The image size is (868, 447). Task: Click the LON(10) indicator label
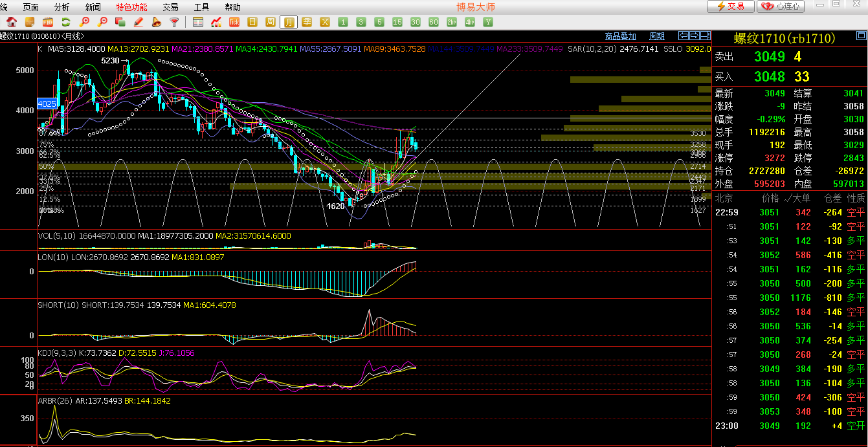(54, 257)
